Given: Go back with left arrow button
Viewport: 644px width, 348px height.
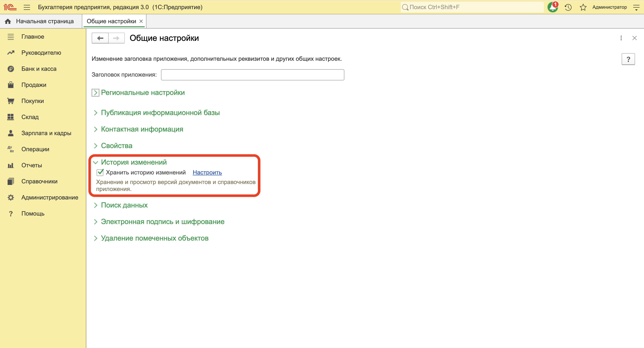Looking at the screenshot, I should coord(100,38).
